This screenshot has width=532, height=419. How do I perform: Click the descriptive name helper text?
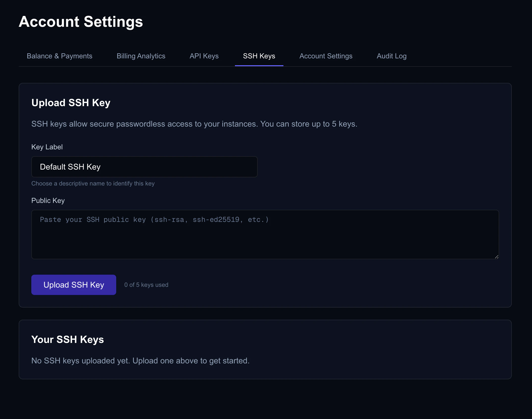pyautogui.click(x=93, y=183)
